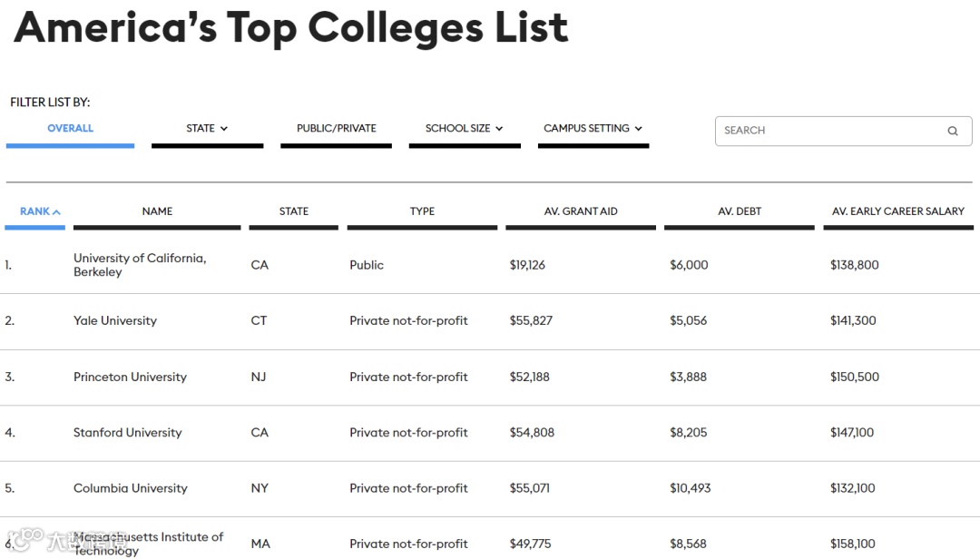Image resolution: width=980 pixels, height=559 pixels.
Task: Open the Yale University row
Action: (115, 320)
